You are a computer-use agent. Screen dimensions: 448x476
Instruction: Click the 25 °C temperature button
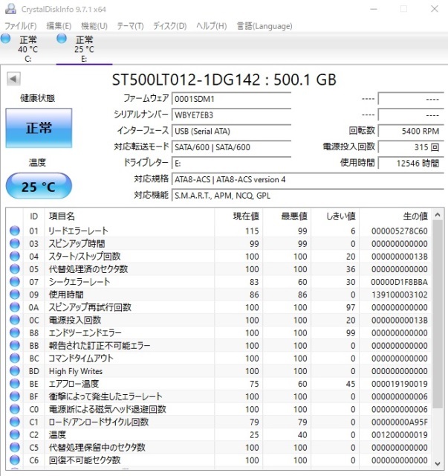tap(39, 187)
